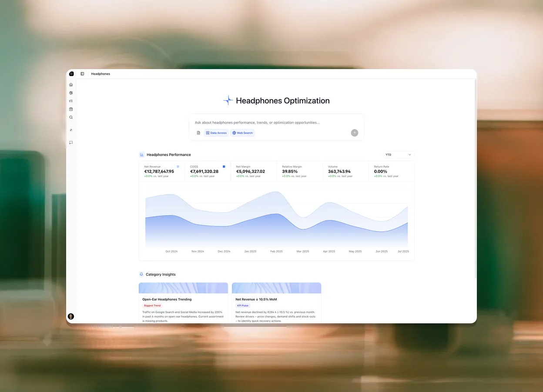Image resolution: width=543 pixels, height=392 pixels.
Task: Click the blue sparkle logo beside title
Action: [228, 100]
